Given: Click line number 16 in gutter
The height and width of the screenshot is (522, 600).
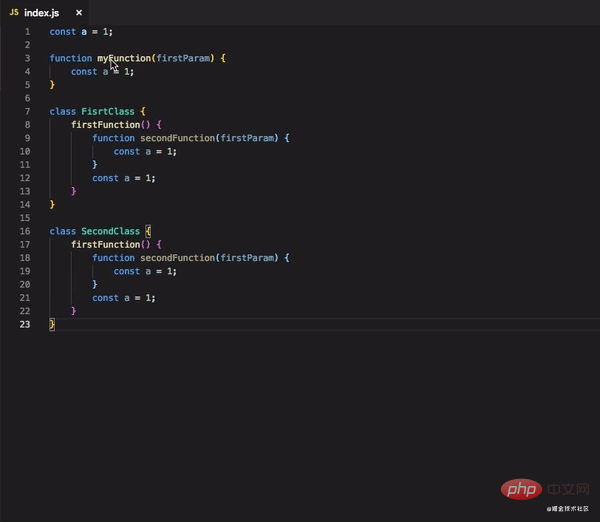Looking at the screenshot, I should (25, 231).
